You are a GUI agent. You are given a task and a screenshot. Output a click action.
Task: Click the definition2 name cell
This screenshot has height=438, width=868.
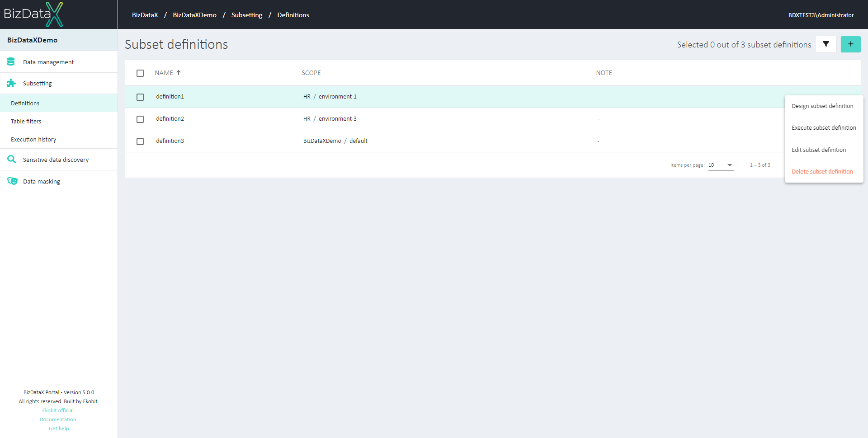pos(170,119)
